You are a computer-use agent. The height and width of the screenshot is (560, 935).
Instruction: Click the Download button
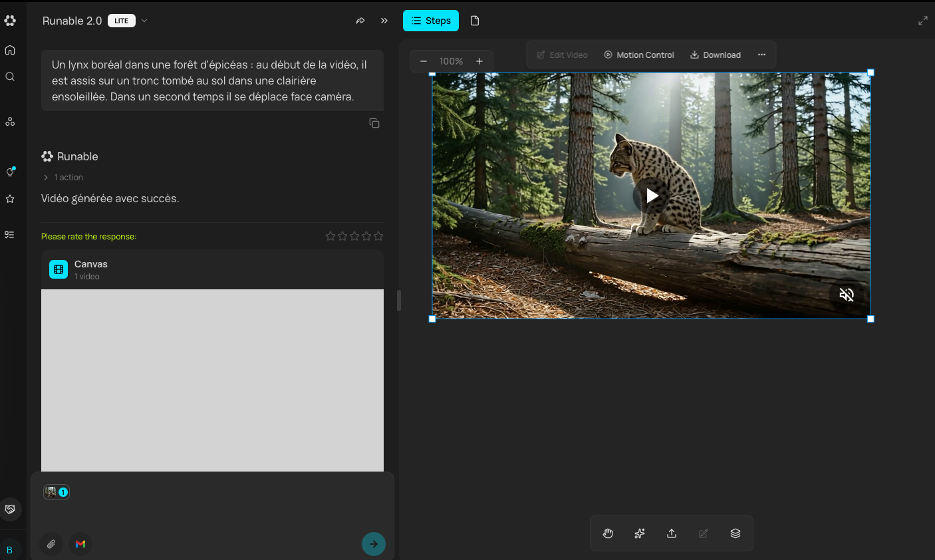point(716,55)
